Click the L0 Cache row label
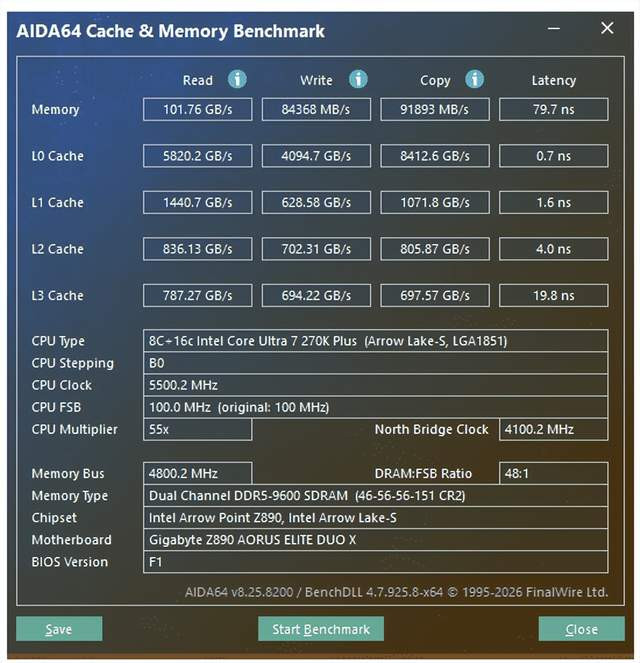640x663 pixels. 57,156
